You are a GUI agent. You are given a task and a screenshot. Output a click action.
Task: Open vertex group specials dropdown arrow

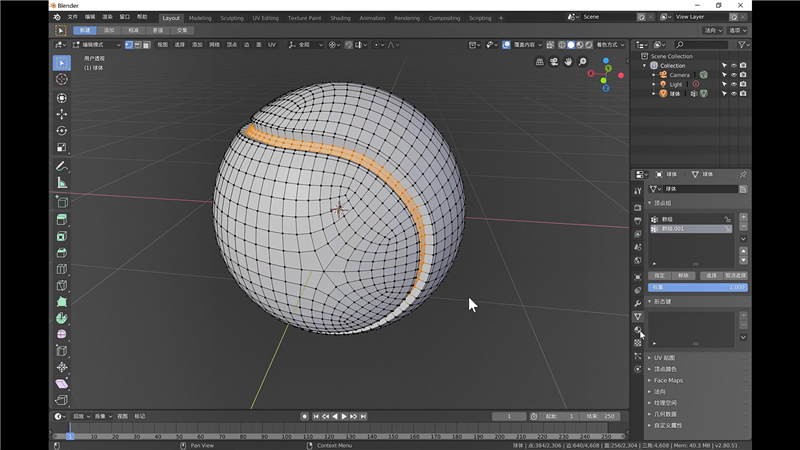[743, 239]
